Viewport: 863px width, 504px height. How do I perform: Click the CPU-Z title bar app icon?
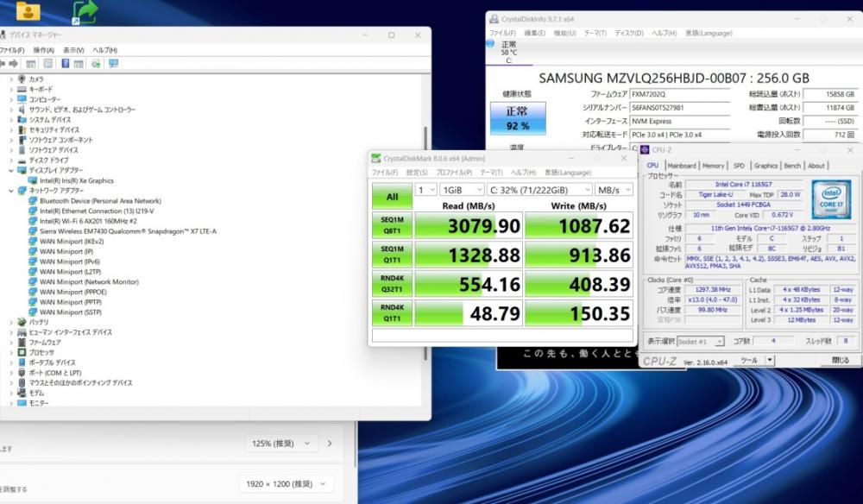(x=645, y=149)
